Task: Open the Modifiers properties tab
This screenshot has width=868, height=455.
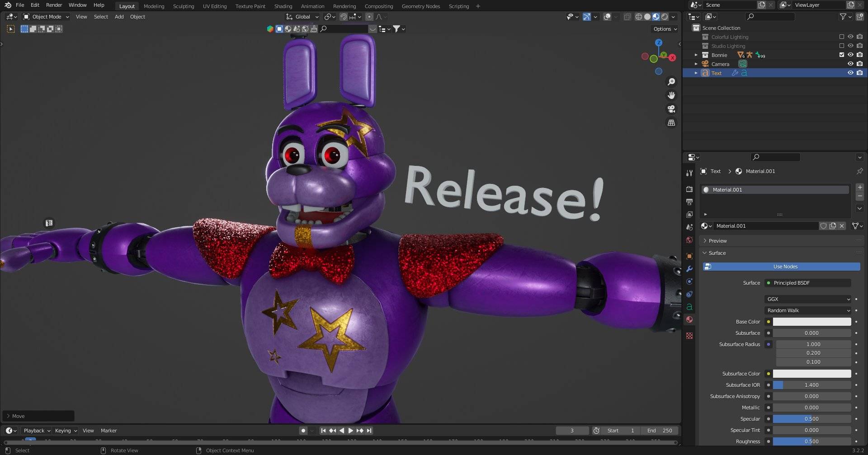Action: [x=689, y=269]
